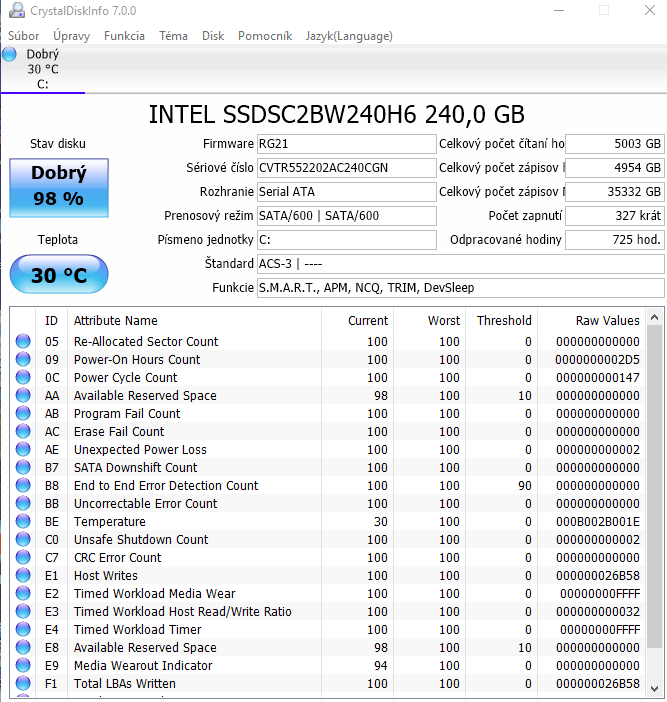This screenshot has width=667, height=702.
Task: Select the Unexpected Power Loss attribute name
Action: point(140,449)
